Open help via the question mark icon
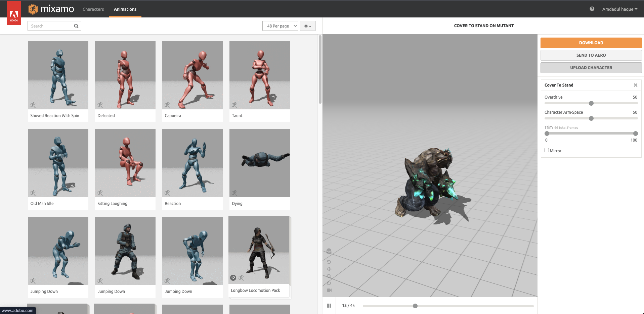This screenshot has height=314, width=644. click(x=592, y=9)
